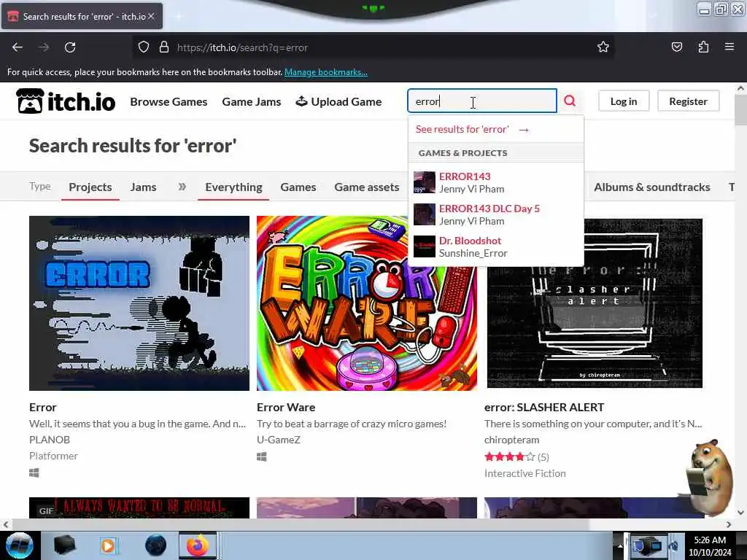Select the Everything filter tab
This screenshot has height=560, width=747.
(x=233, y=187)
